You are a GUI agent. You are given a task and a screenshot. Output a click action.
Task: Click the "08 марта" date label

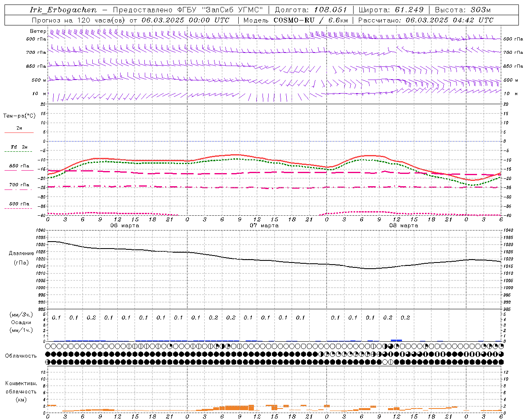pyautogui.click(x=404, y=226)
